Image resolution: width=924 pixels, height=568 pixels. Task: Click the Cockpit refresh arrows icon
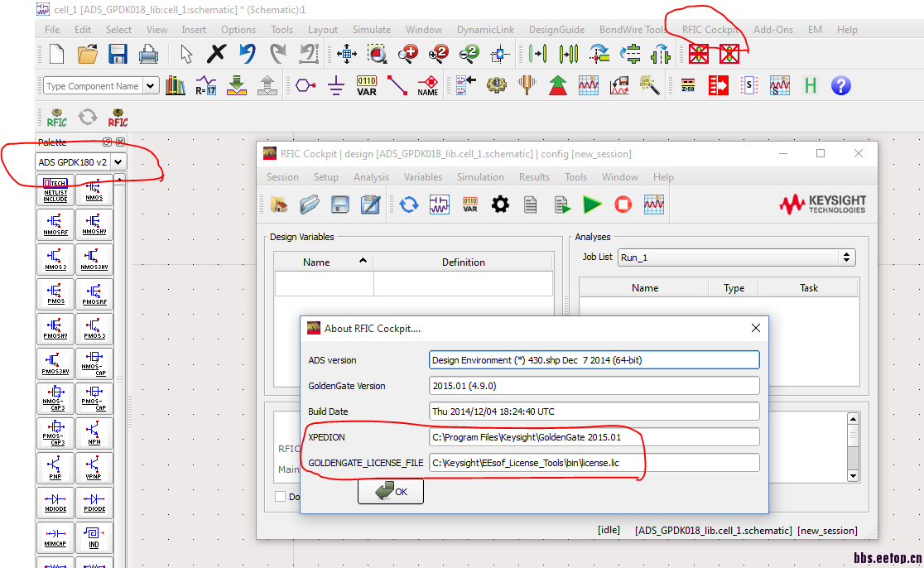point(408,205)
